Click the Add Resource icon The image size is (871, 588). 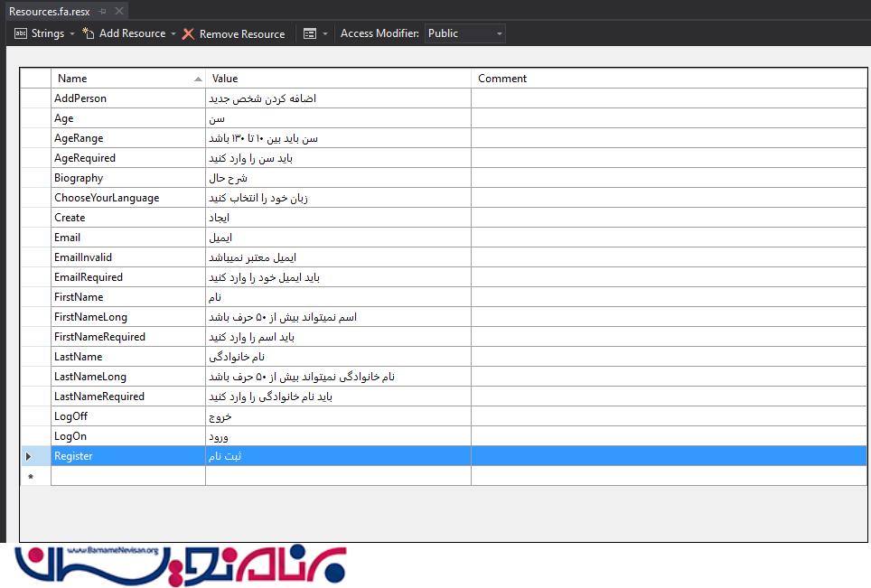click(x=89, y=33)
